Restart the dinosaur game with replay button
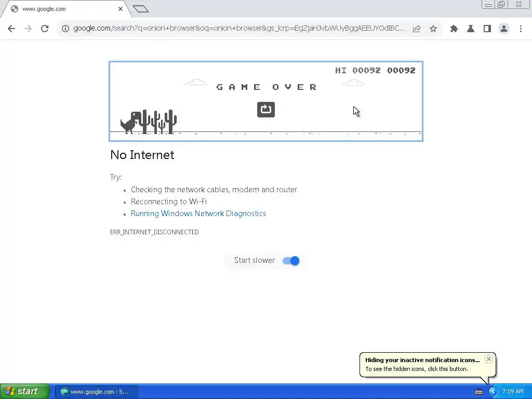The image size is (532, 399). pos(265,109)
